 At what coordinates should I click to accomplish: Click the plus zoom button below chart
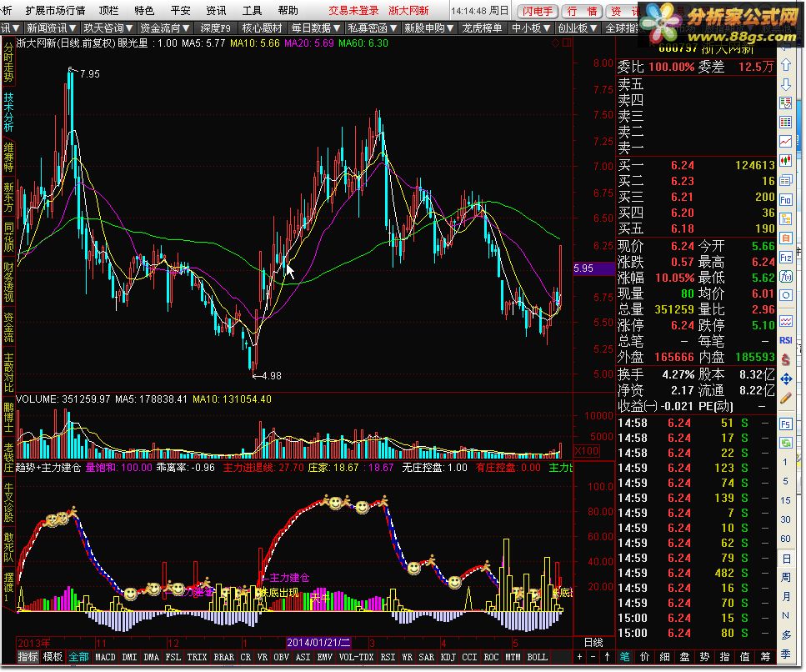click(x=580, y=657)
